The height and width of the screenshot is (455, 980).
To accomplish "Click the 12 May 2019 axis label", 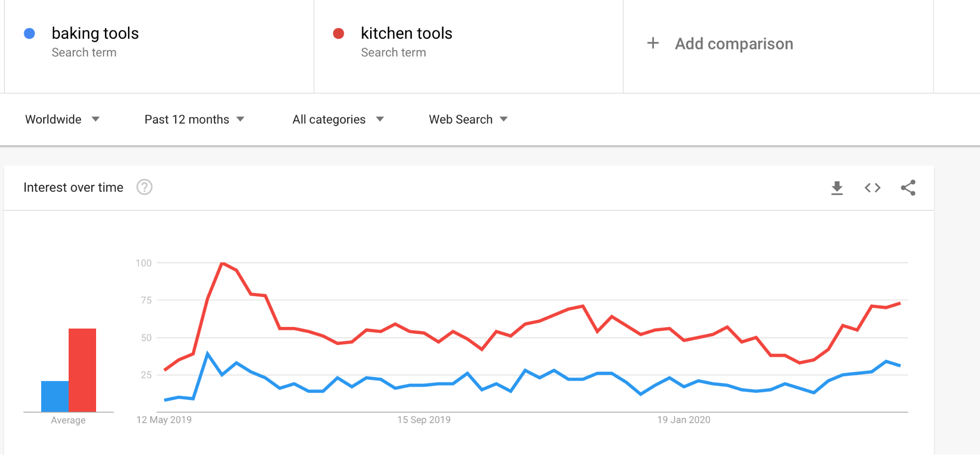I will click(x=164, y=420).
